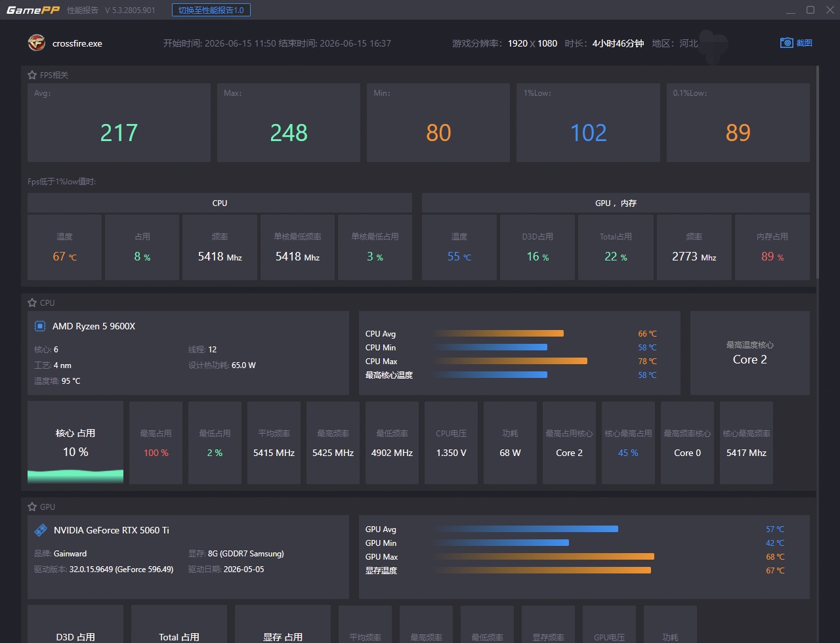The width and height of the screenshot is (840, 643).
Task: Toggle the star beside CPU section
Action: [x=32, y=302]
